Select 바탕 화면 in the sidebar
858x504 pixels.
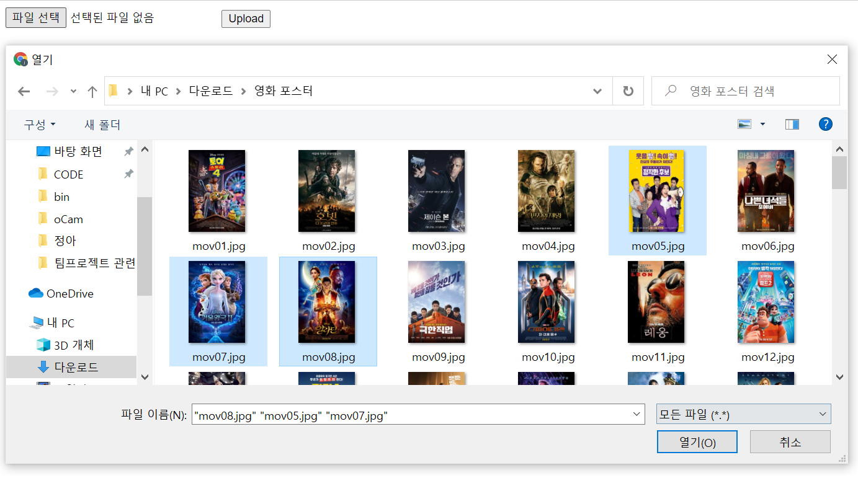pos(78,151)
